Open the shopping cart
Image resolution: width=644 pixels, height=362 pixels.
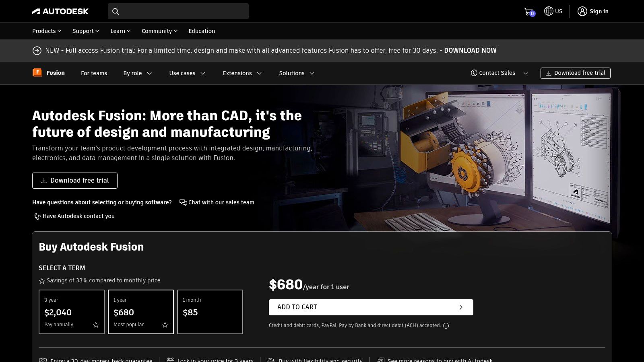529,12
